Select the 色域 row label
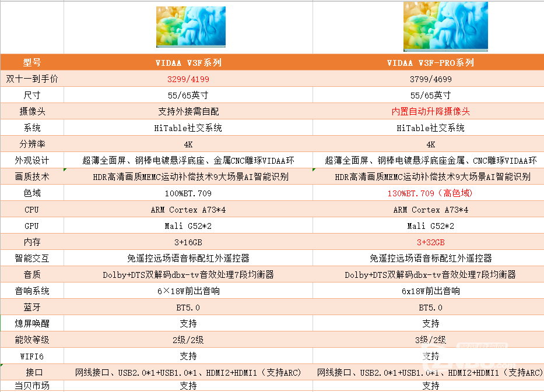 coord(32,193)
